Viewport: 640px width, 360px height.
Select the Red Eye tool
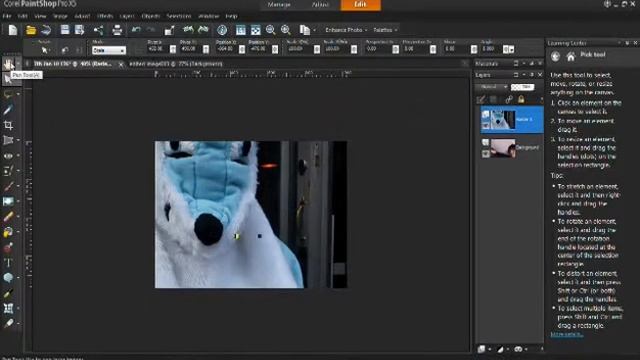[8, 156]
